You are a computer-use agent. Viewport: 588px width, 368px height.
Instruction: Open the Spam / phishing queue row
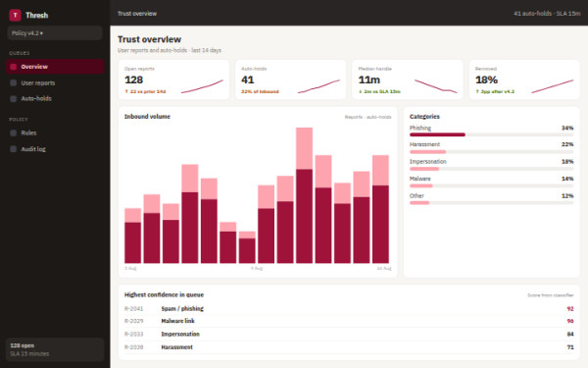349,309
